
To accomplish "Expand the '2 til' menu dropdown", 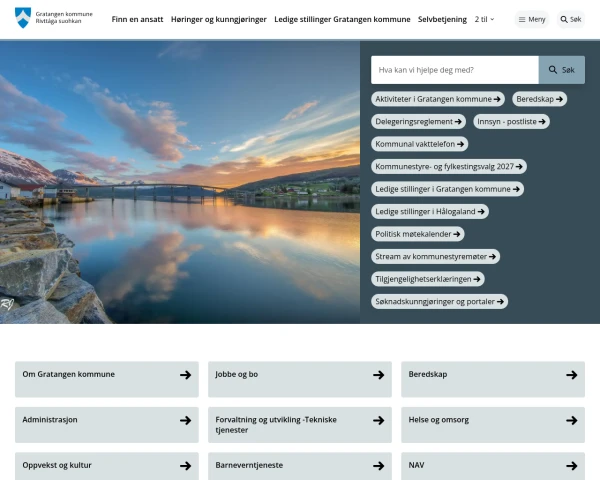I will tap(484, 19).
